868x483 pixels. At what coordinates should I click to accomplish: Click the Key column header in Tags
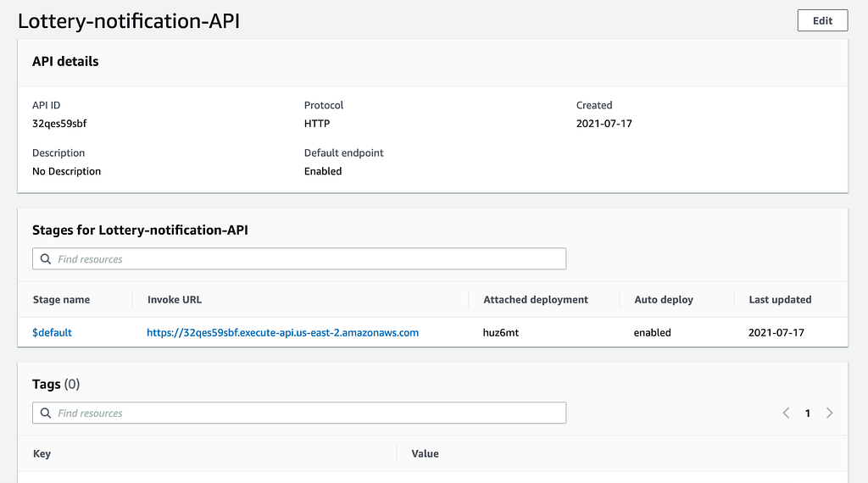[x=42, y=453]
